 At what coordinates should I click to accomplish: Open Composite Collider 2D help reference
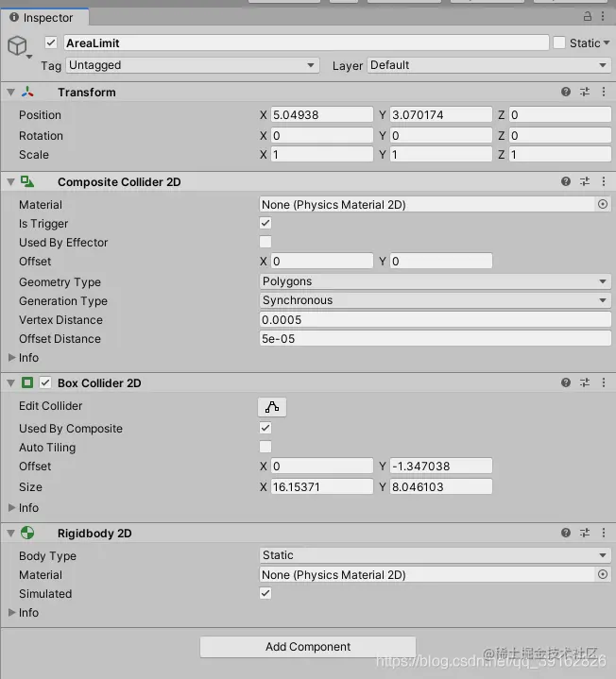[x=566, y=181]
